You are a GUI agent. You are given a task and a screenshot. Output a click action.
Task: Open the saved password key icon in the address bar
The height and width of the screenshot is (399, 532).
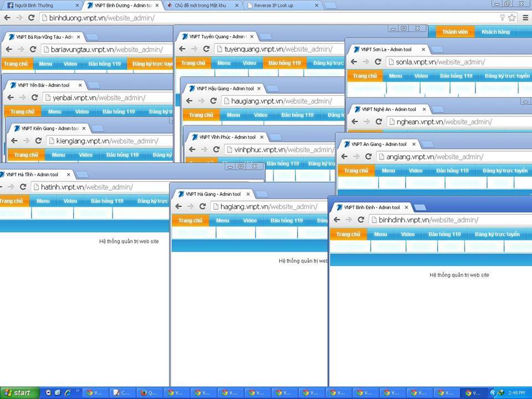(x=503, y=18)
